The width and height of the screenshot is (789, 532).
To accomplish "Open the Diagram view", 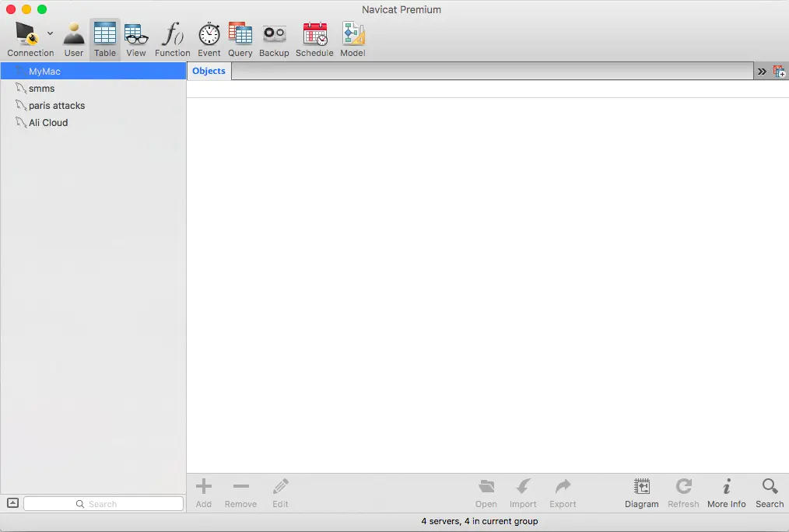I will click(x=642, y=493).
